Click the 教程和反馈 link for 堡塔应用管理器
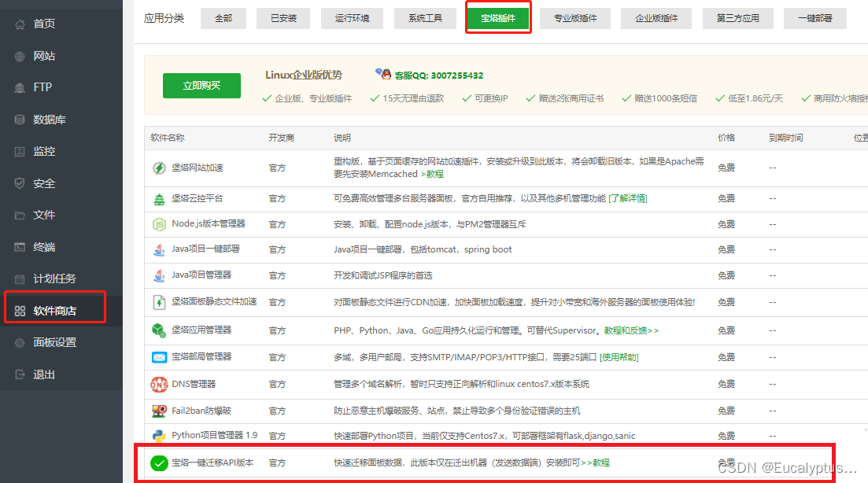Screen dimensions: 868x483 [x=631, y=330]
